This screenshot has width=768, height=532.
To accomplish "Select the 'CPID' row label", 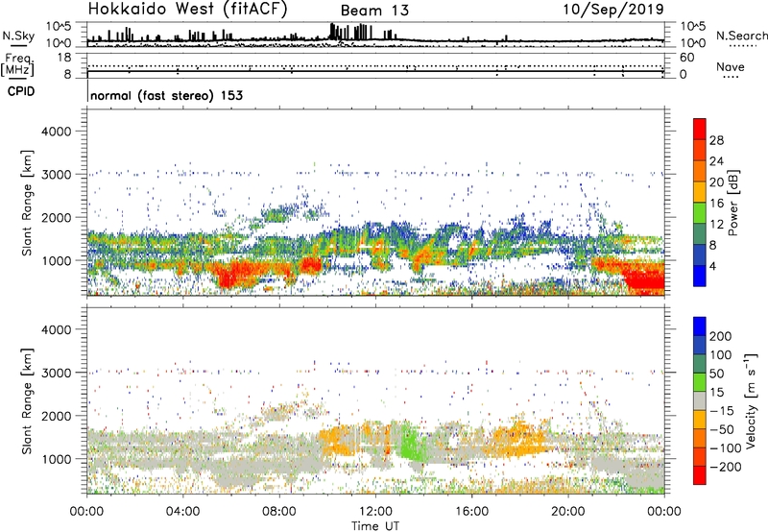I will [x=21, y=91].
